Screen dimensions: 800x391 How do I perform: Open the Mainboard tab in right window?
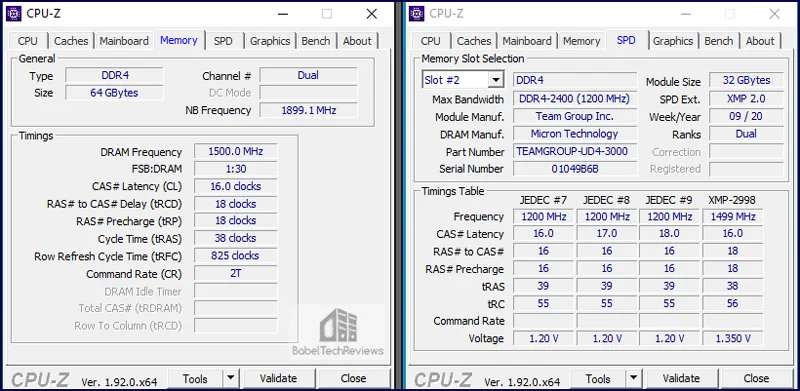coord(527,41)
